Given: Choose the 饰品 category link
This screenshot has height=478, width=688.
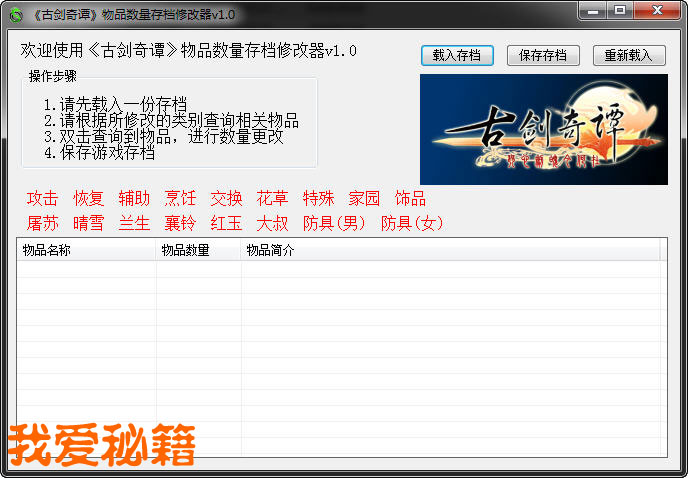Looking at the screenshot, I should 410,198.
